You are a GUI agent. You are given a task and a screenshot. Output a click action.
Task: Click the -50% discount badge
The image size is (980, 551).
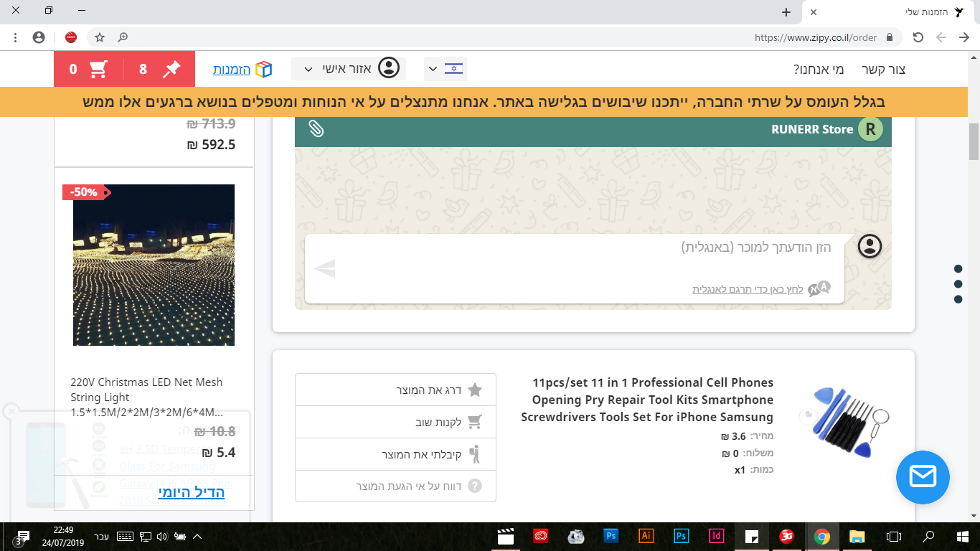tap(86, 192)
